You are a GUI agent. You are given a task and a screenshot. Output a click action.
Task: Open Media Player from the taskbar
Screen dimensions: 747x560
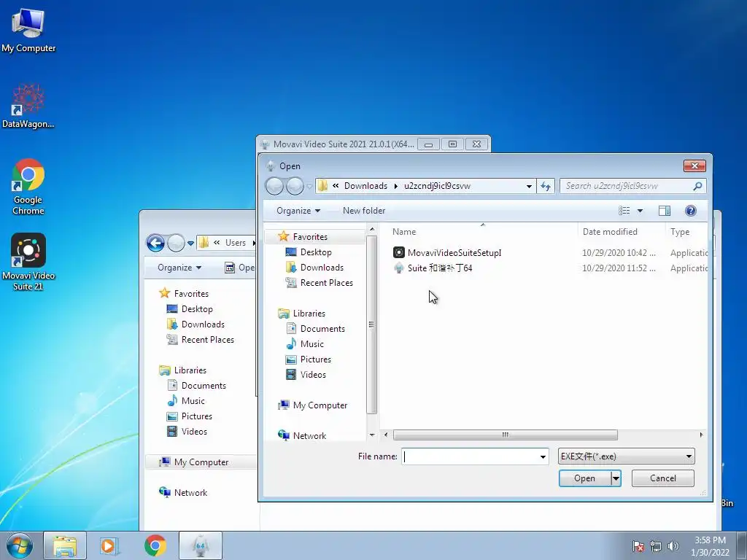point(109,545)
